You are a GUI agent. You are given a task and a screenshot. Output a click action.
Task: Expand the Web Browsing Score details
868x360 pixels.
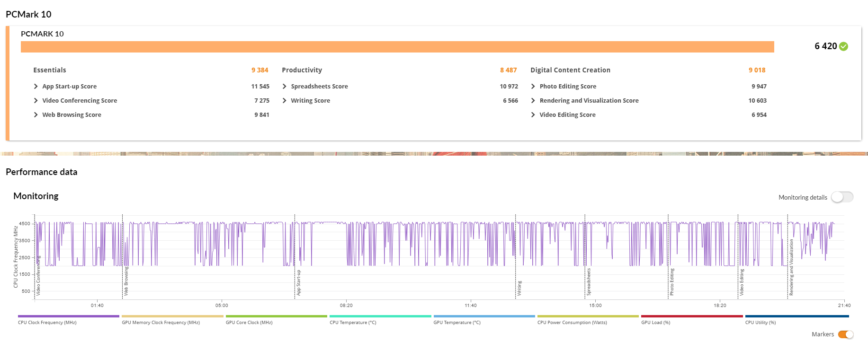click(x=36, y=115)
